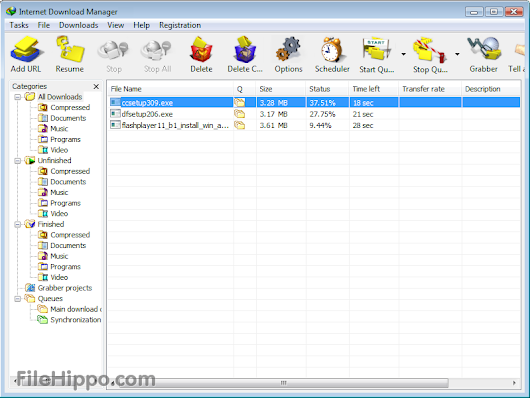Select the Finished category
Viewport: 530px width, 398px height.
[51, 224]
